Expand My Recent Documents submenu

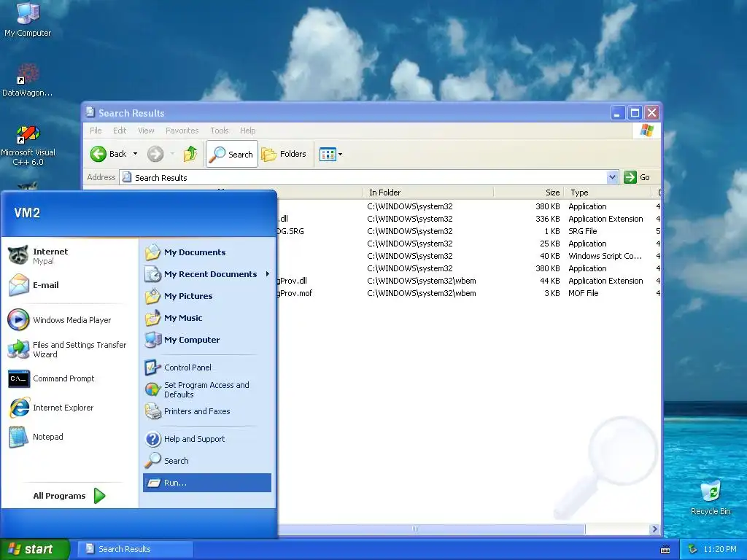click(x=206, y=274)
